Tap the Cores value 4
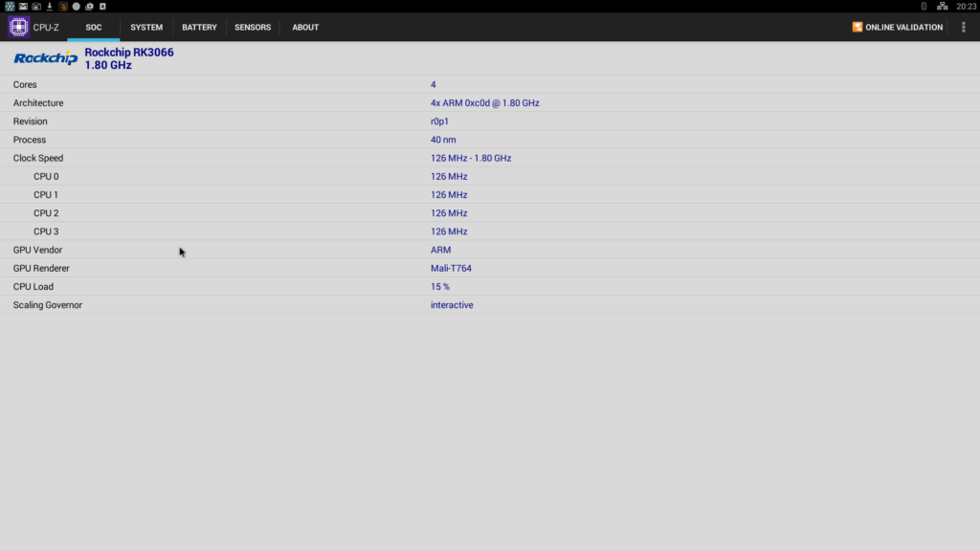 point(434,84)
